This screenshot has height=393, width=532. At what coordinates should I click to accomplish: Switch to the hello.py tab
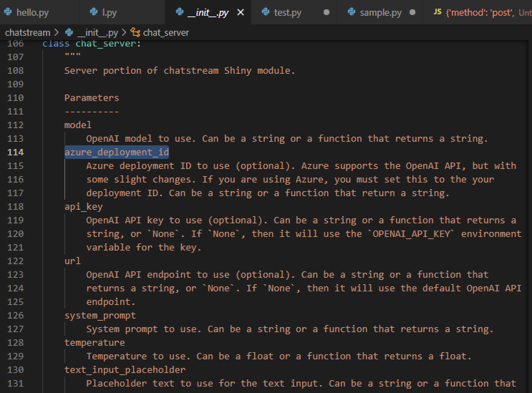pos(33,12)
